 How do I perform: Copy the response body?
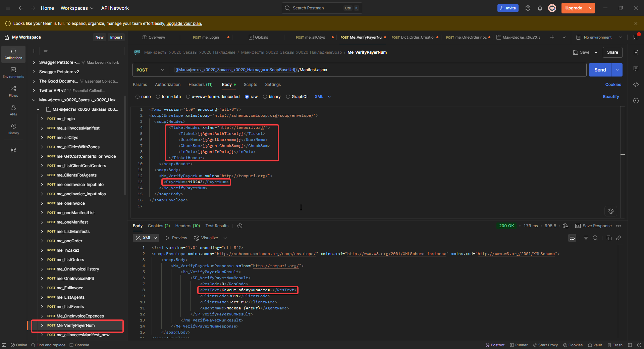609,238
